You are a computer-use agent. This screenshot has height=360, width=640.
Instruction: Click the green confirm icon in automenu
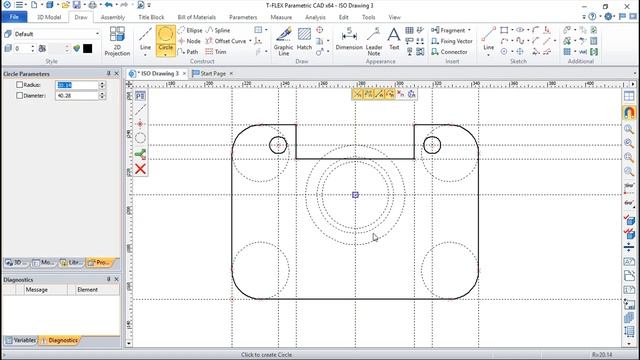click(x=140, y=154)
